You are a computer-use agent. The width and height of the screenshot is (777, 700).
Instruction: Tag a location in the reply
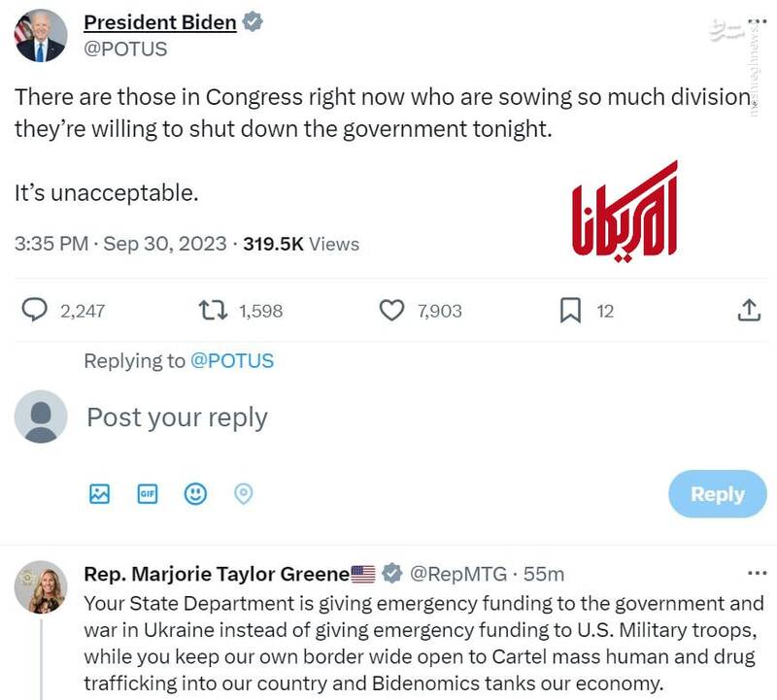[x=244, y=494]
